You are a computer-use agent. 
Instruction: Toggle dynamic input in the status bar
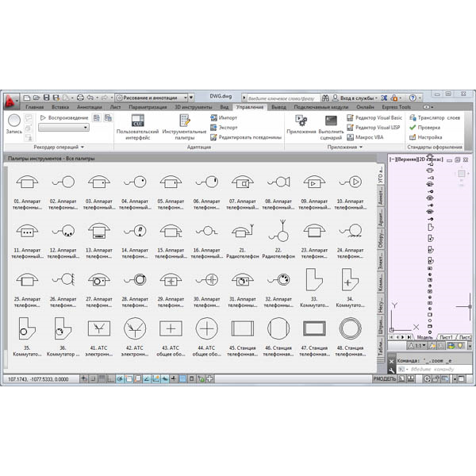tap(164, 378)
